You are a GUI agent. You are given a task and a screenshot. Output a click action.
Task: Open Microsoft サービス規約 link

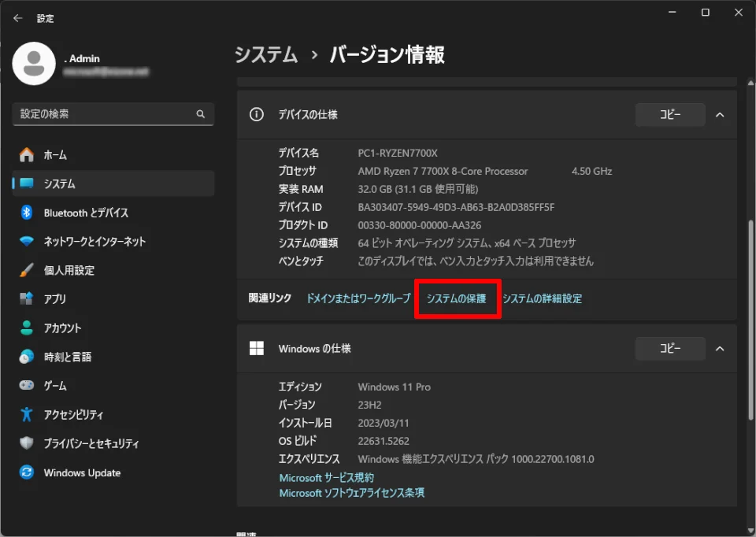326,477
